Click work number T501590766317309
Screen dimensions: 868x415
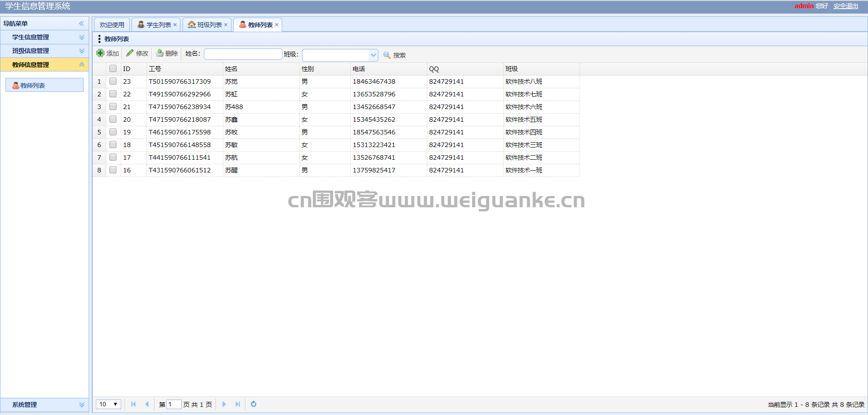pos(179,81)
